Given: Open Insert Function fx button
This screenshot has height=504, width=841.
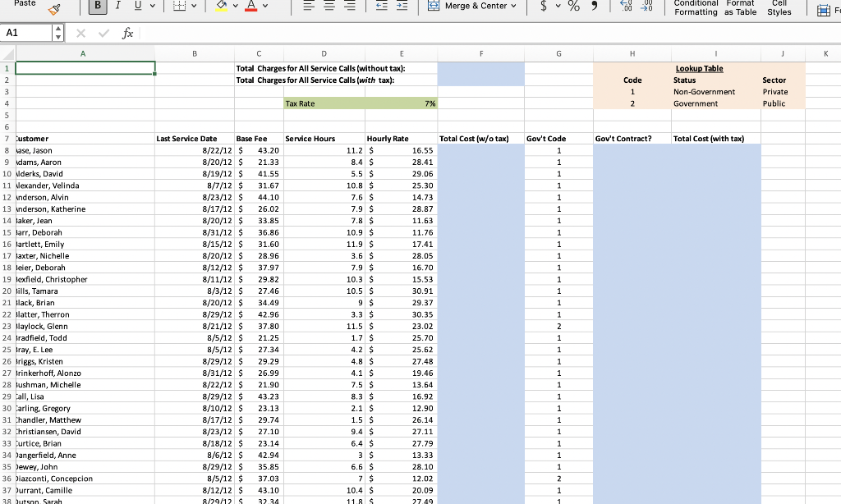Looking at the screenshot, I should (127, 33).
